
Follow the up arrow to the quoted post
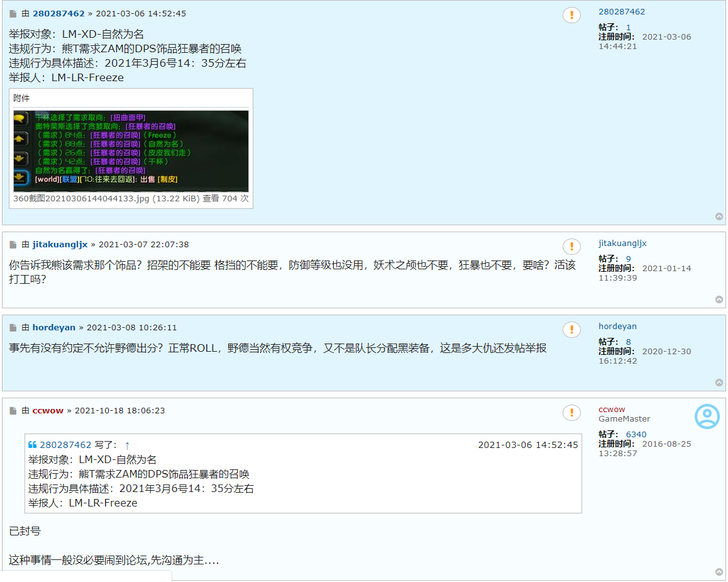128,444
